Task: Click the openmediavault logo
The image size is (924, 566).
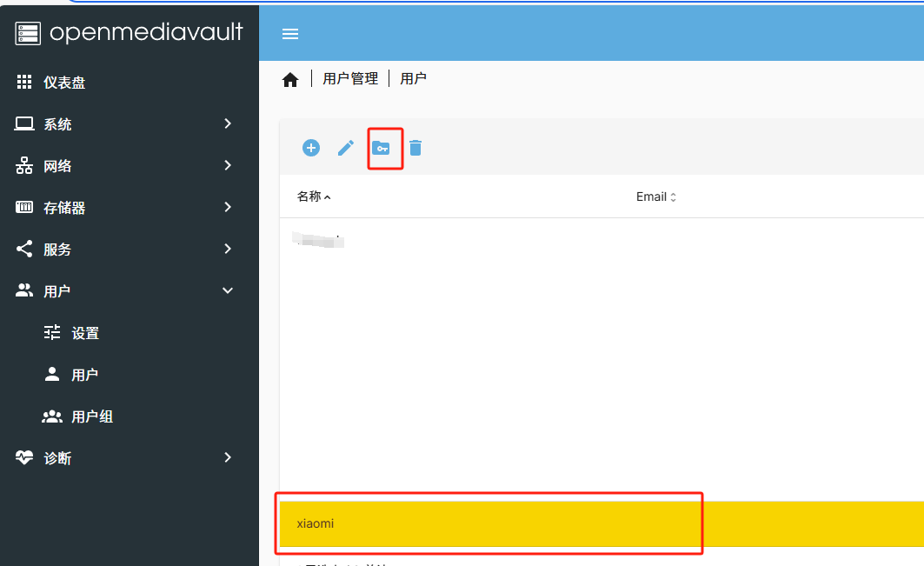Action: (x=129, y=32)
